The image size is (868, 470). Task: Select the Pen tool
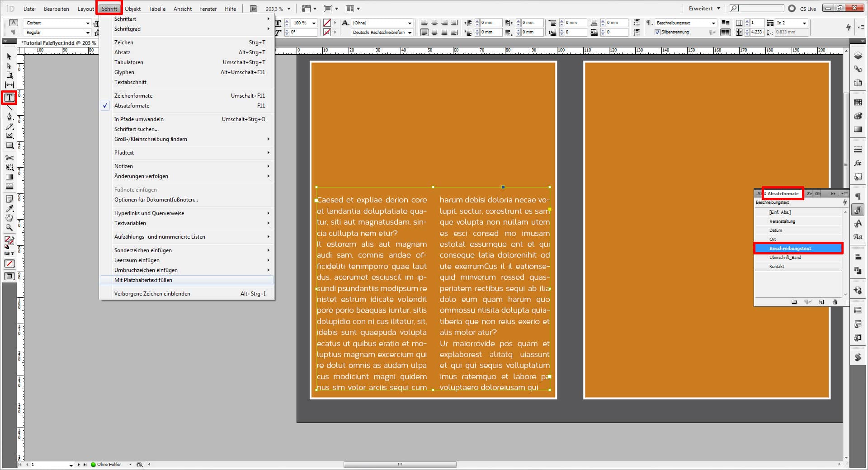pyautogui.click(x=9, y=117)
